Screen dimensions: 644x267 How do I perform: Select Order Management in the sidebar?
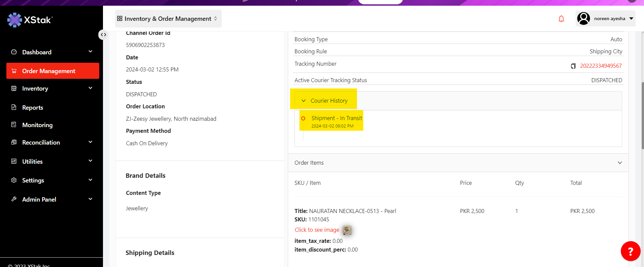coord(53,71)
